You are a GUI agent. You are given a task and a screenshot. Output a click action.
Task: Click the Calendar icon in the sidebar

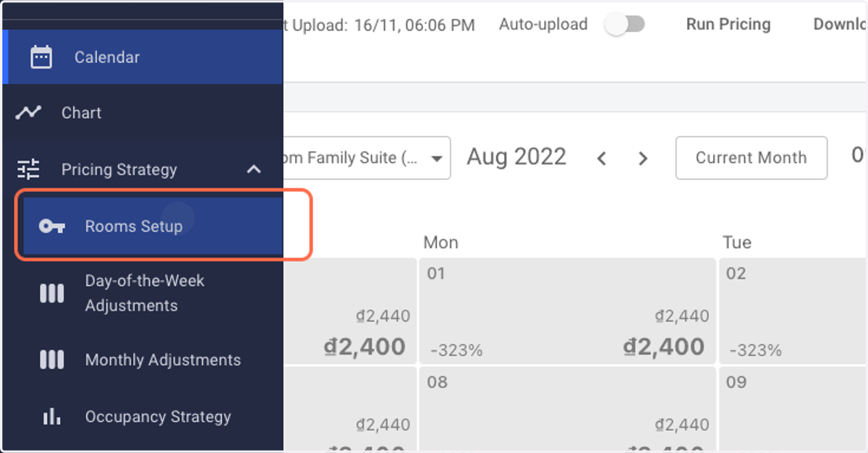click(x=41, y=57)
